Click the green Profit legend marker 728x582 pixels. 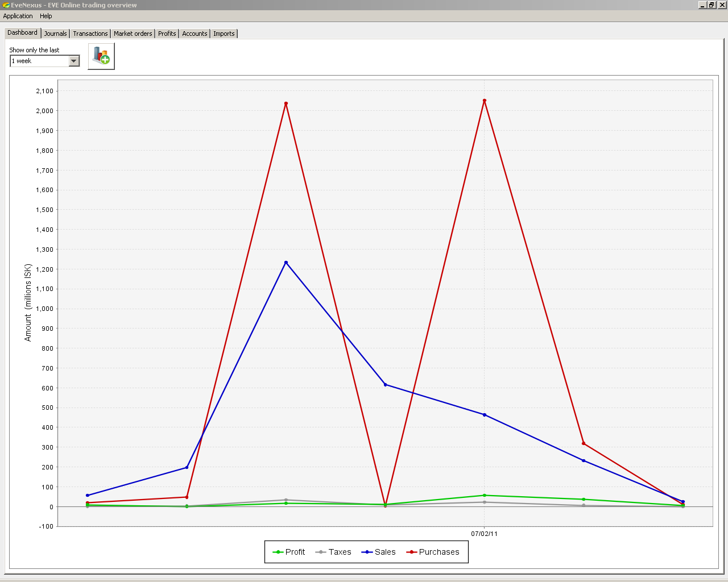(x=278, y=552)
